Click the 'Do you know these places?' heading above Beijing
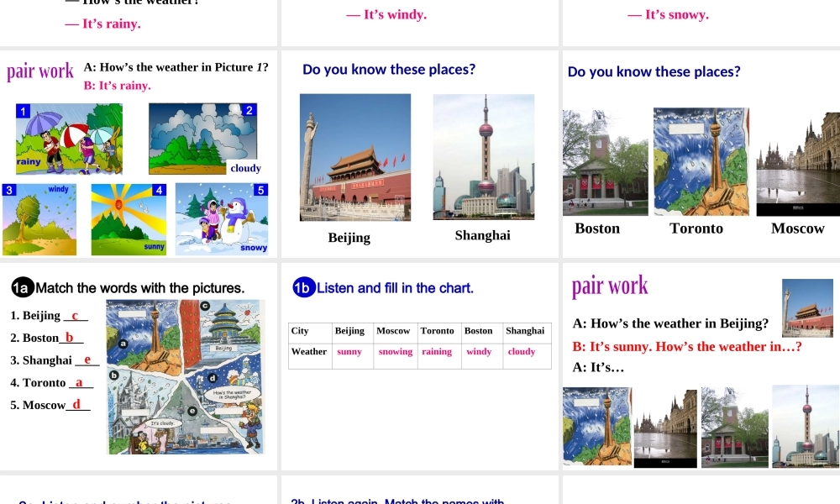 [x=389, y=70]
